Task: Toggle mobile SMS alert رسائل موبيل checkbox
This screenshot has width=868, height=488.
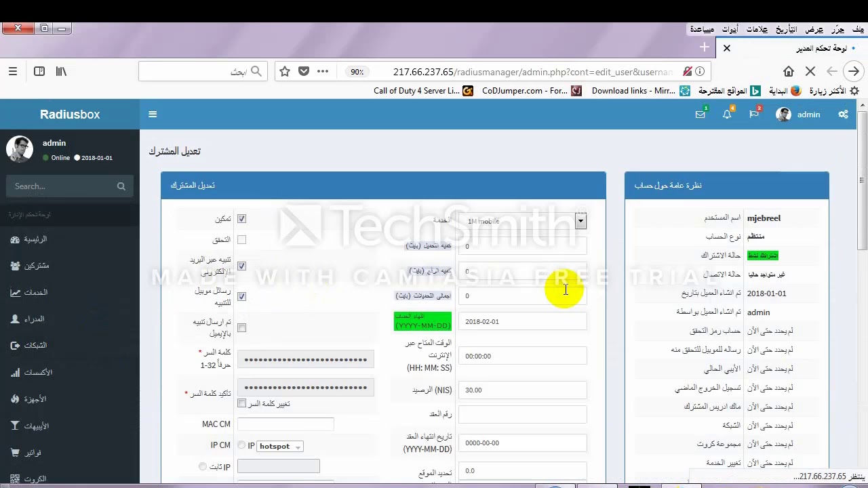Action: [241, 296]
